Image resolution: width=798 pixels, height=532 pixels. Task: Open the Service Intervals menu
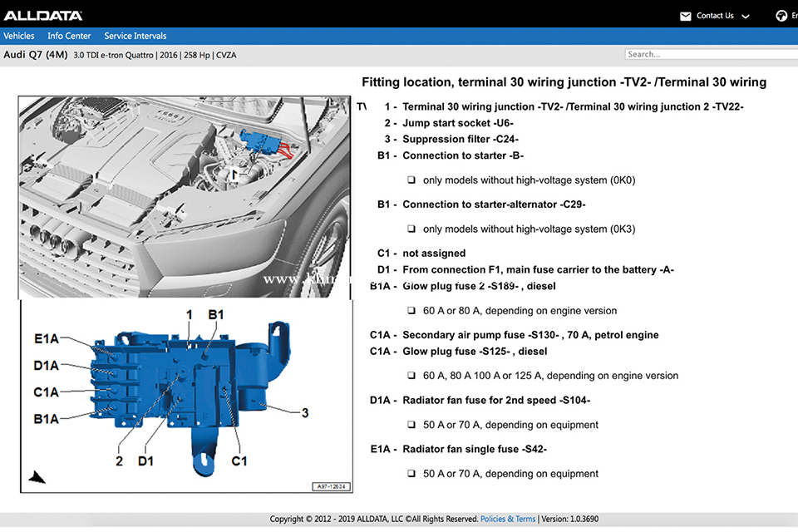[x=135, y=36]
